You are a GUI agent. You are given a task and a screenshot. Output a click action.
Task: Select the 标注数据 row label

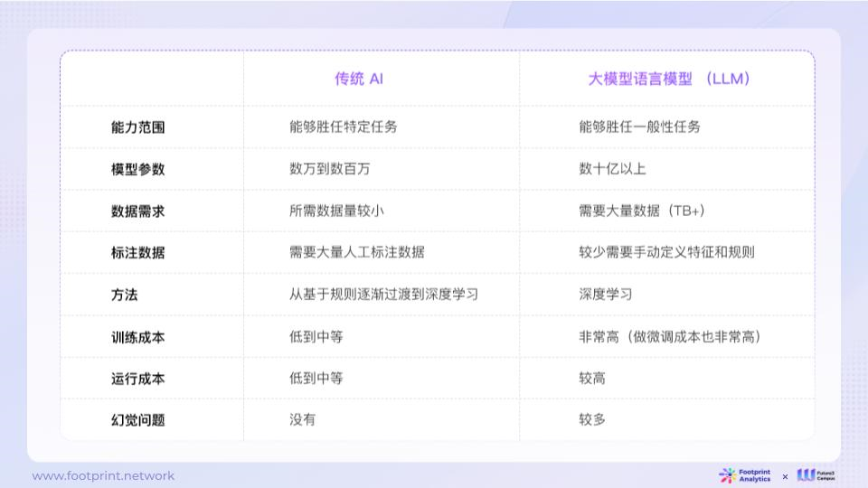coord(137,253)
